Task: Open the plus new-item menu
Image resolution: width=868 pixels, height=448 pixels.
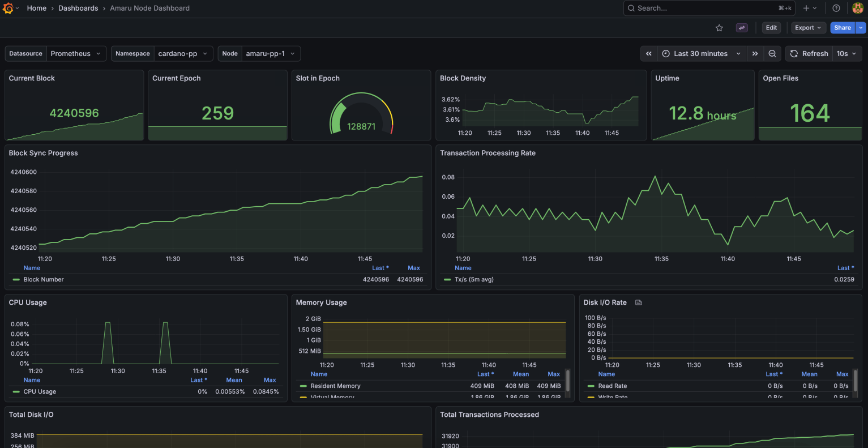Action: tap(810, 8)
